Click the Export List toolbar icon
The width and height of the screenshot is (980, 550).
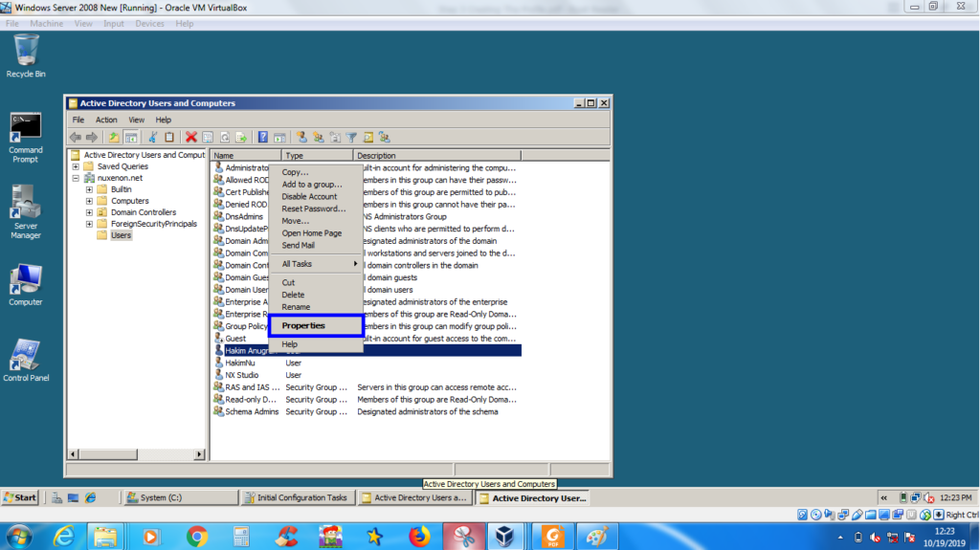coord(241,137)
